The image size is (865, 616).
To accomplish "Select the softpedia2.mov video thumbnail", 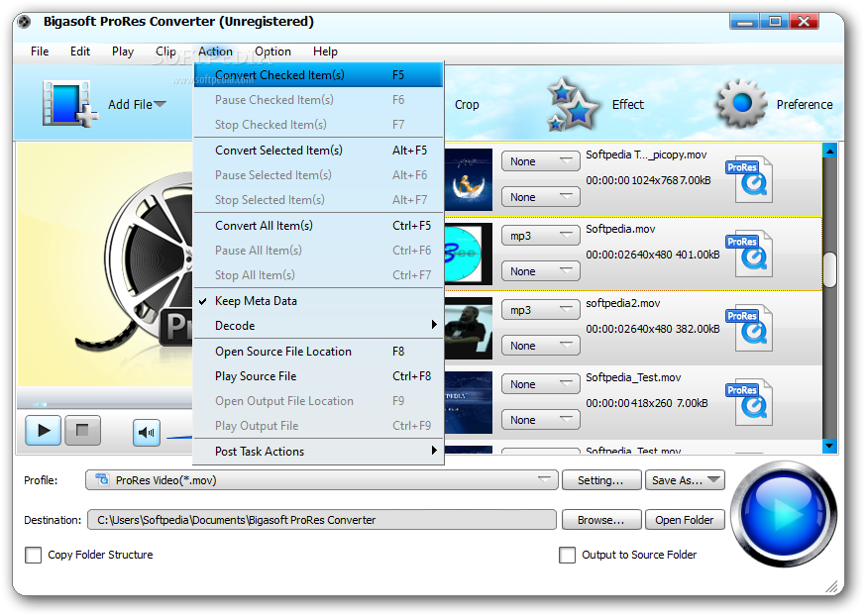I will [469, 328].
